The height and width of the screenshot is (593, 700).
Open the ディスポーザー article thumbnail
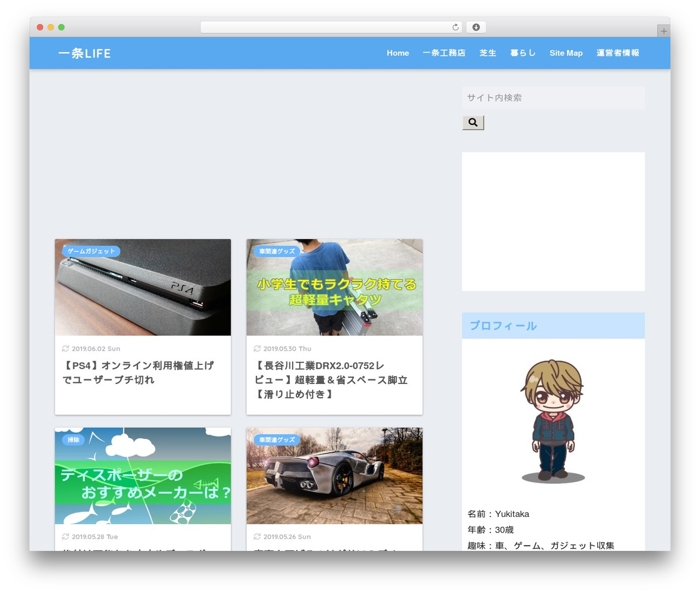(143, 476)
